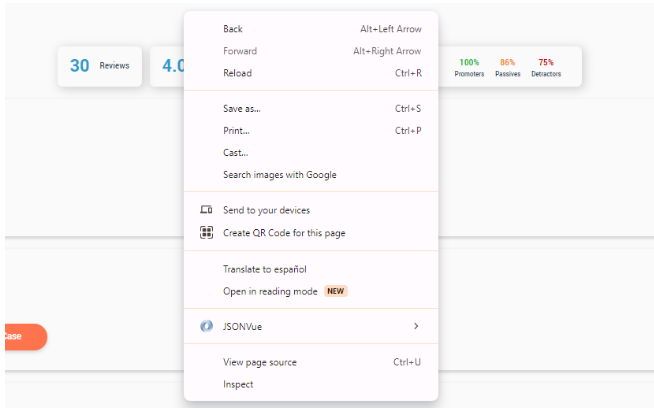Click the 75% Detractors stat
654x410 pixels.
coord(546,68)
